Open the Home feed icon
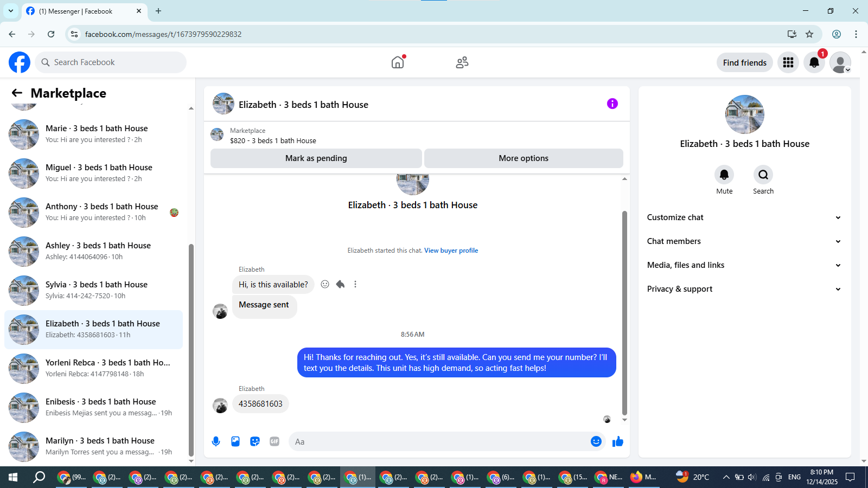This screenshot has width=868, height=488. [x=398, y=62]
